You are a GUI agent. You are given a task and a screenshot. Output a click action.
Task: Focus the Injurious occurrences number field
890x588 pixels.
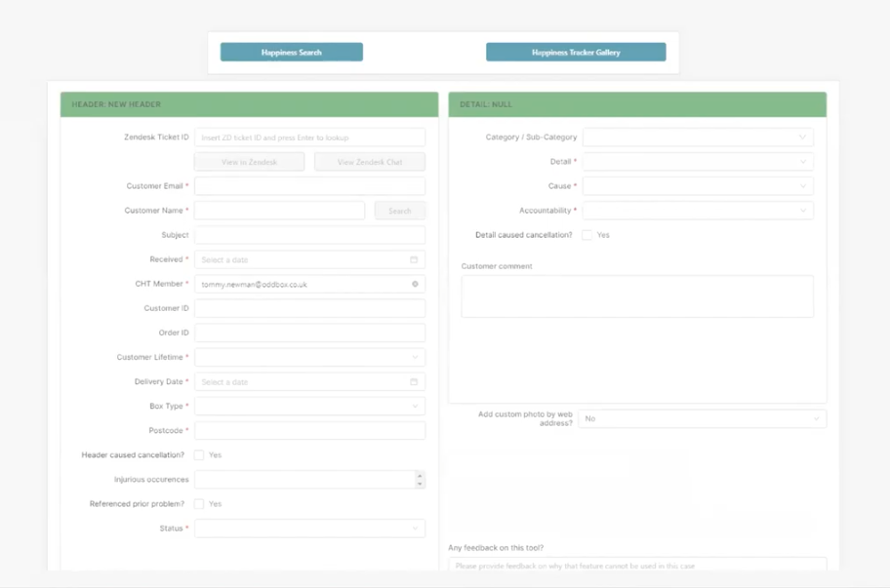click(310, 479)
